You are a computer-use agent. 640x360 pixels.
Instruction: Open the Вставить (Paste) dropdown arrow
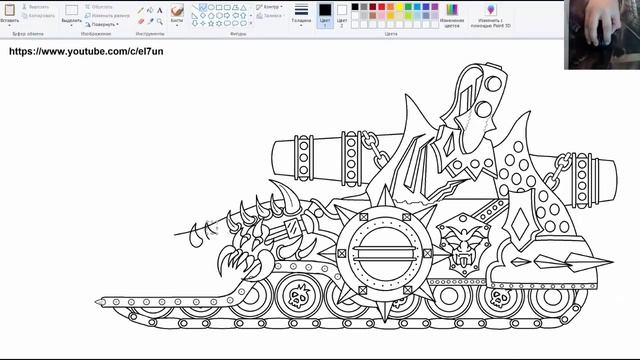(x=9, y=24)
